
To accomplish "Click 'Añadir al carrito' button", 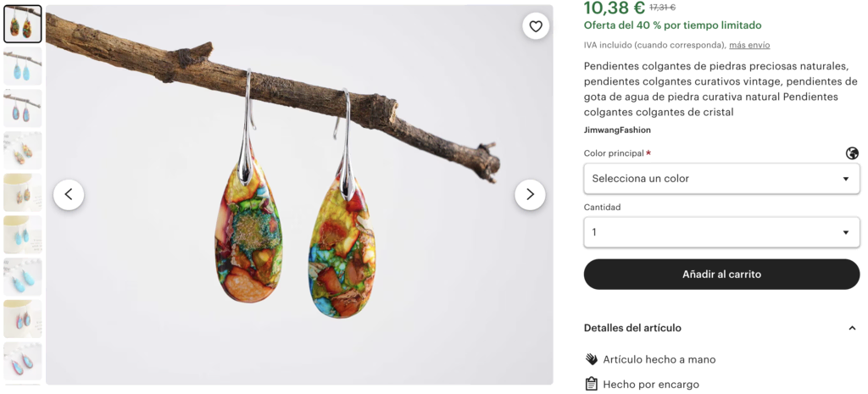I will tap(721, 275).
